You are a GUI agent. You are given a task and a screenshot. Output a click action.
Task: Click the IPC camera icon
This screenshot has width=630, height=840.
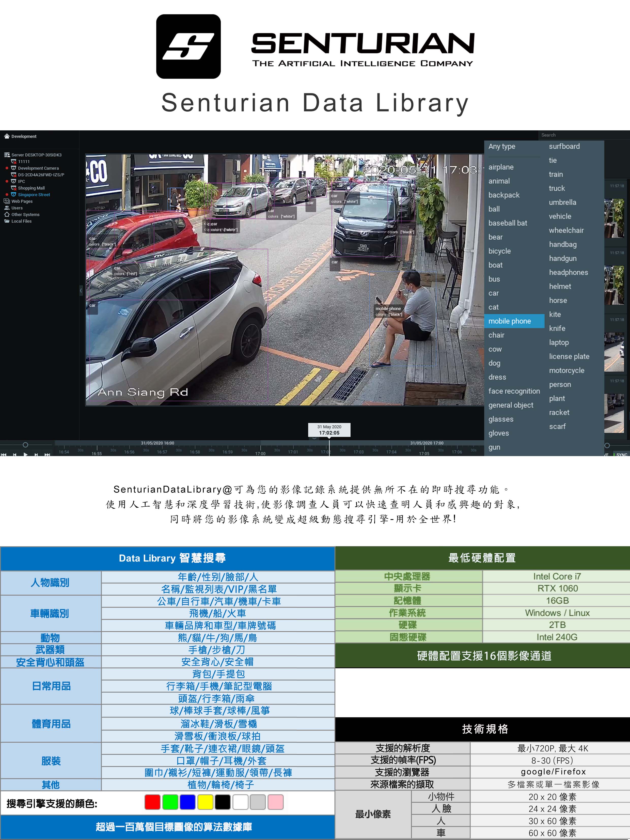click(14, 181)
